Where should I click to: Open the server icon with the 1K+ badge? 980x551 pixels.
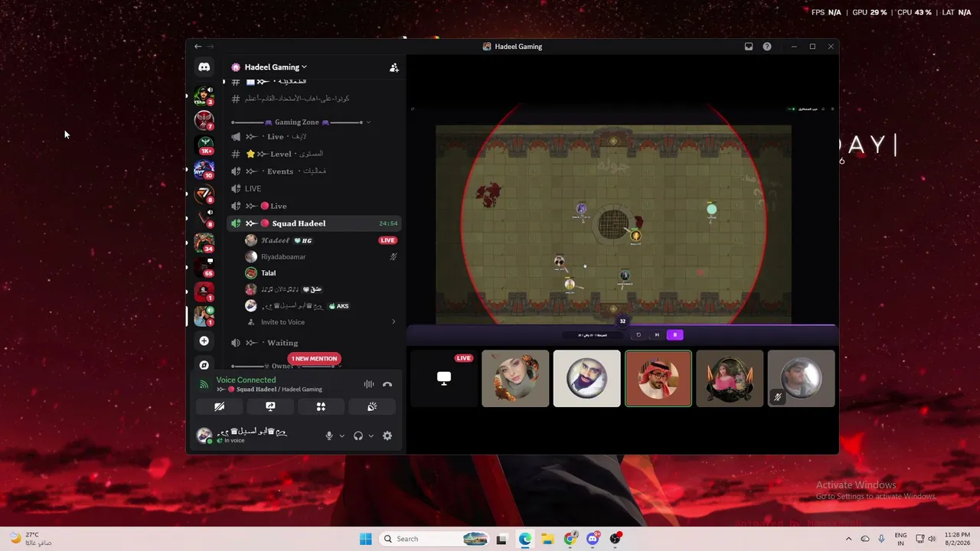[204, 145]
